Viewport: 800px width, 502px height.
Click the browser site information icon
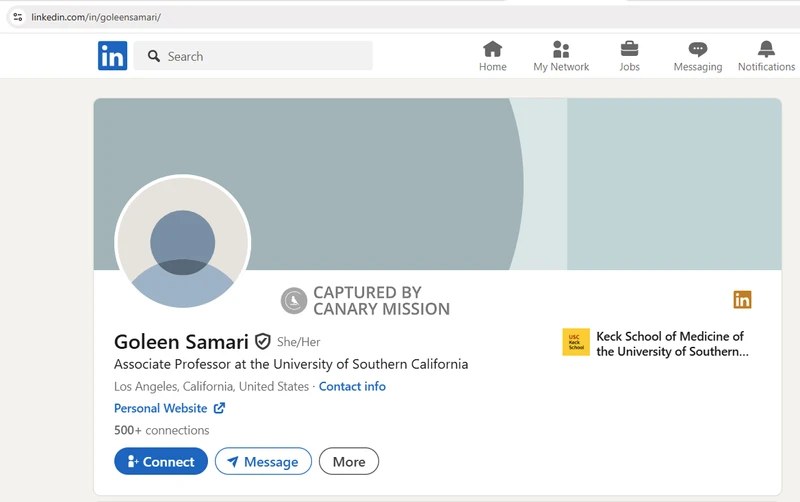(18, 17)
